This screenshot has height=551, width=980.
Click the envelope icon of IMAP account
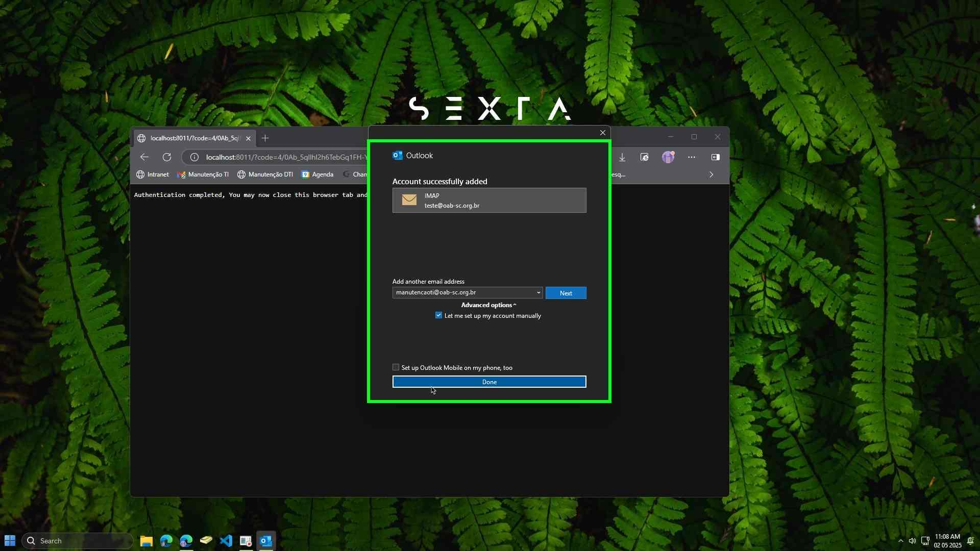409,200
